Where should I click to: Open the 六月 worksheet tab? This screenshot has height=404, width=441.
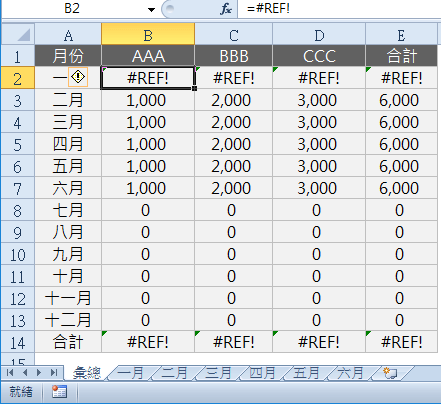(350, 373)
